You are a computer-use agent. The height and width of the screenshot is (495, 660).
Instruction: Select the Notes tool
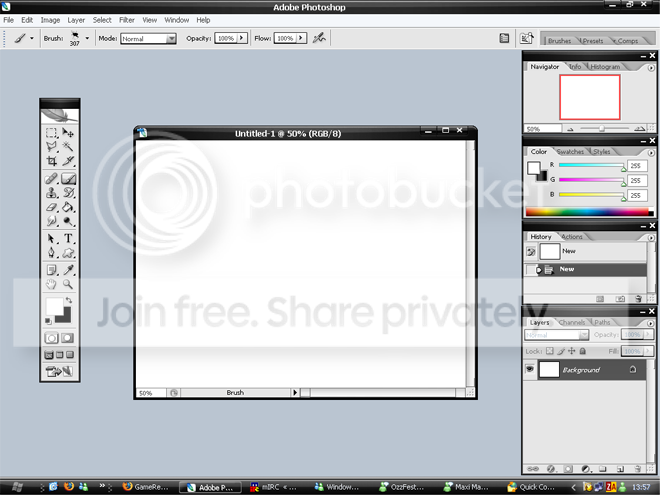coord(51,270)
